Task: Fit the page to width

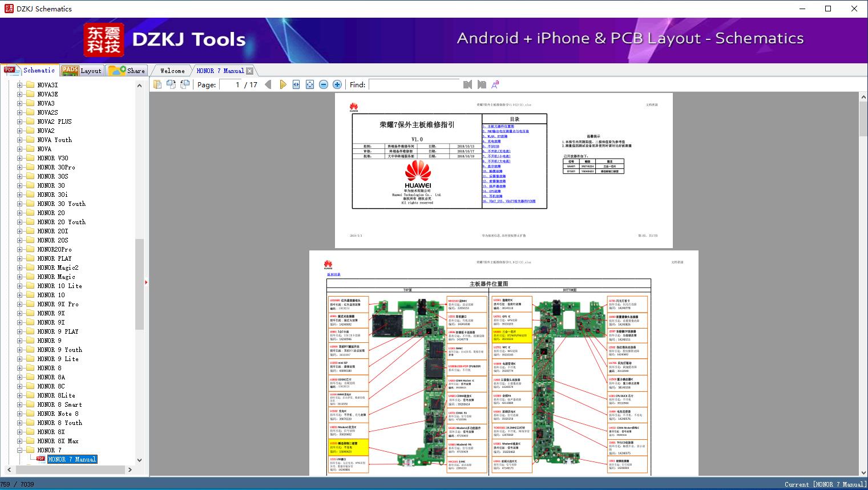Action: point(296,84)
